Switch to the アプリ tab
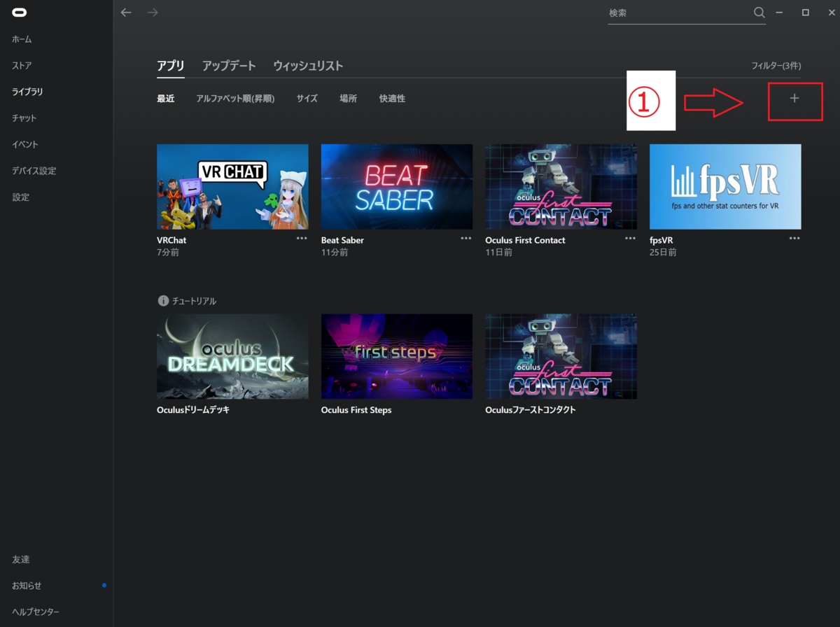Image resolution: width=840 pixels, height=627 pixels. [x=171, y=66]
